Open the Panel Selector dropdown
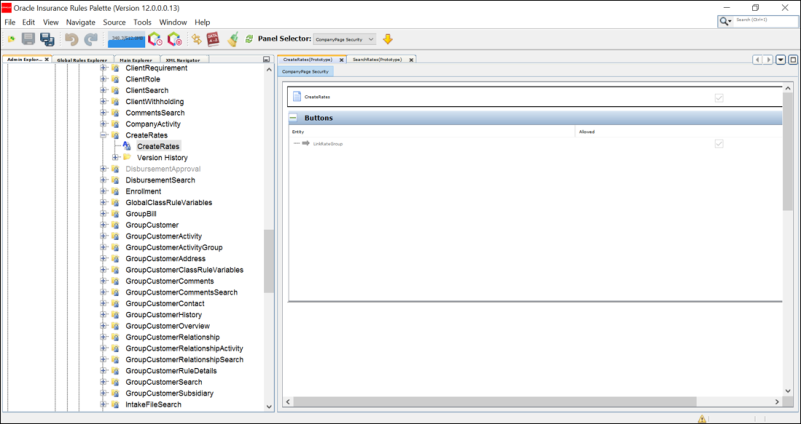801x424 pixels. (344, 39)
